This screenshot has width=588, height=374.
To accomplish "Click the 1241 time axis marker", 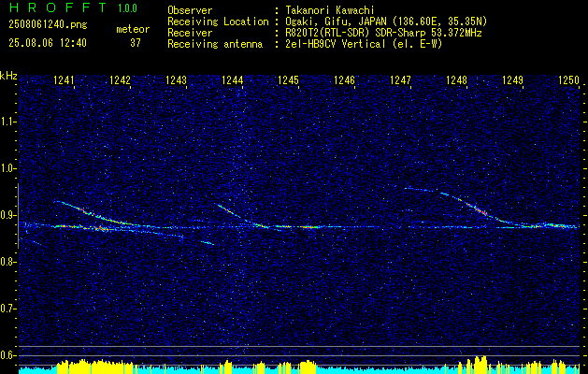I will point(65,79).
